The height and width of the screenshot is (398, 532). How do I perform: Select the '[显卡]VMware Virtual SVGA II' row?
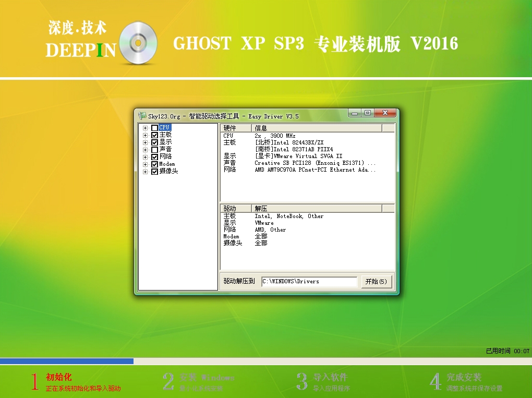307,156
